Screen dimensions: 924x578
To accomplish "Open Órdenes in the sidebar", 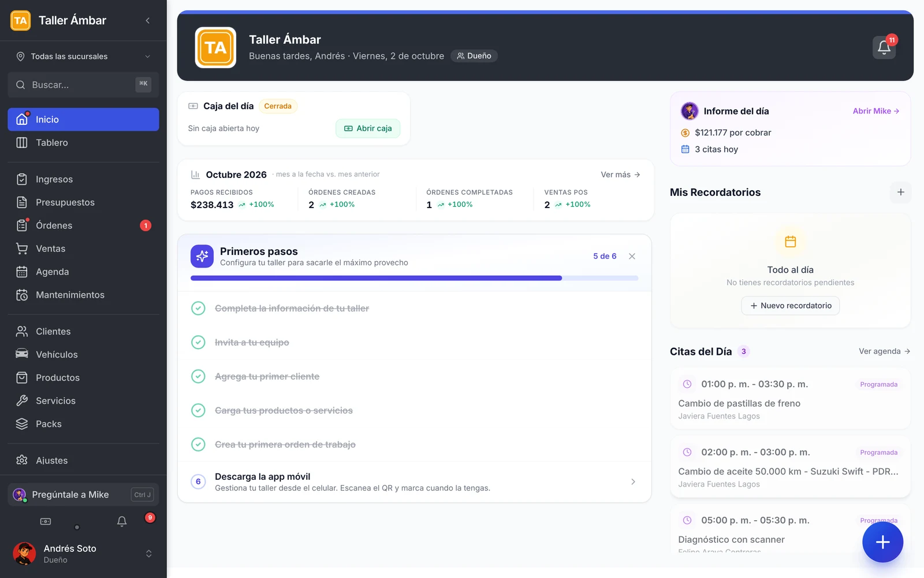I will 83,225.
